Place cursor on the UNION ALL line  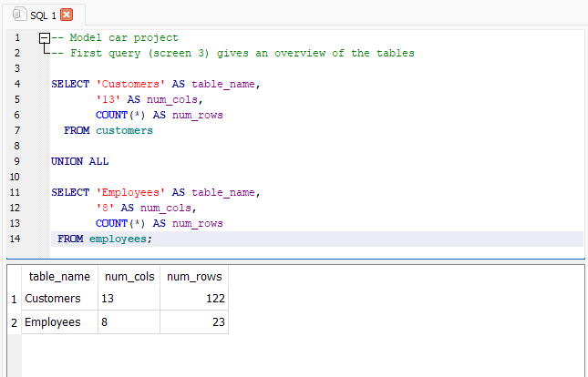pos(80,161)
